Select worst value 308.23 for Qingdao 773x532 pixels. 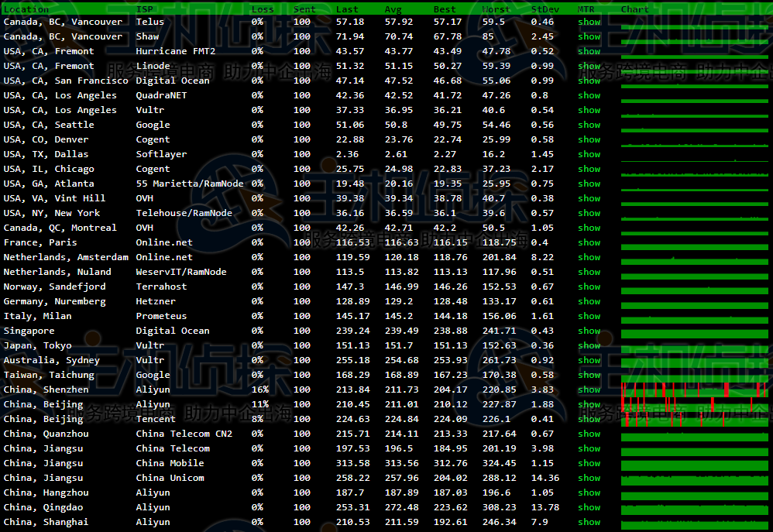point(499,507)
